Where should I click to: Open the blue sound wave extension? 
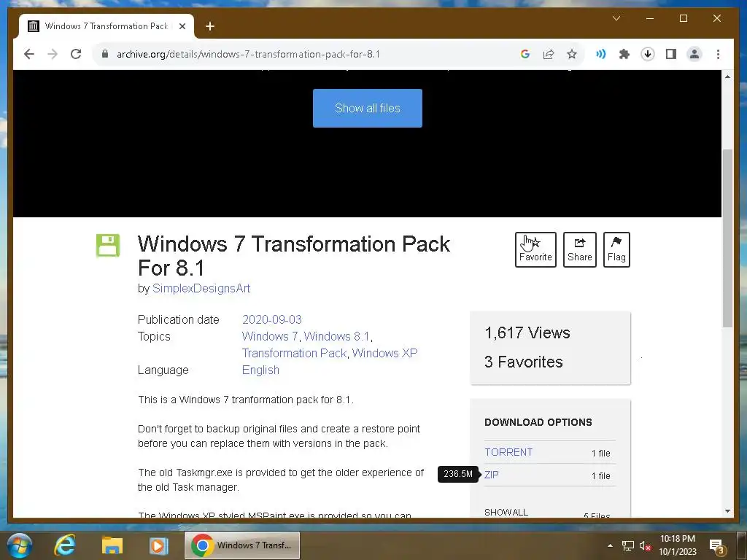click(601, 54)
